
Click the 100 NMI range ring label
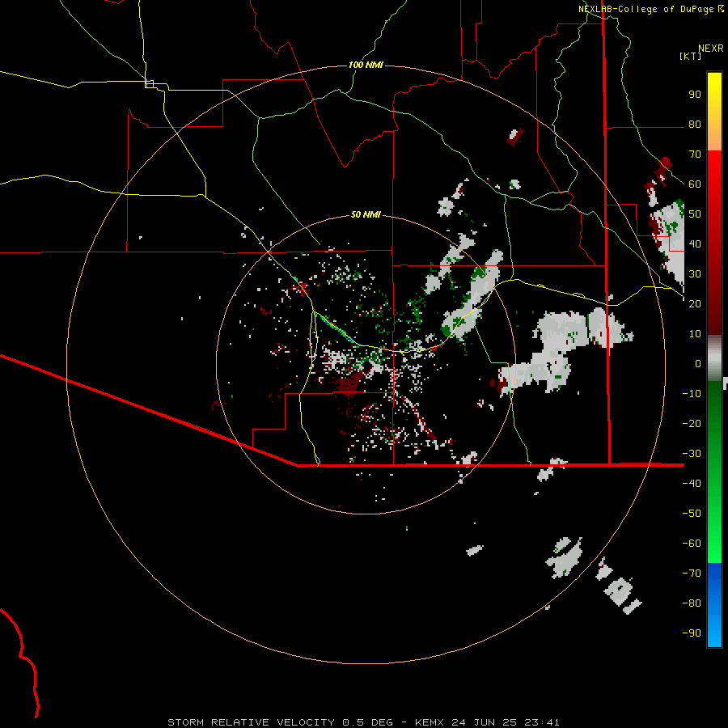pos(366,65)
